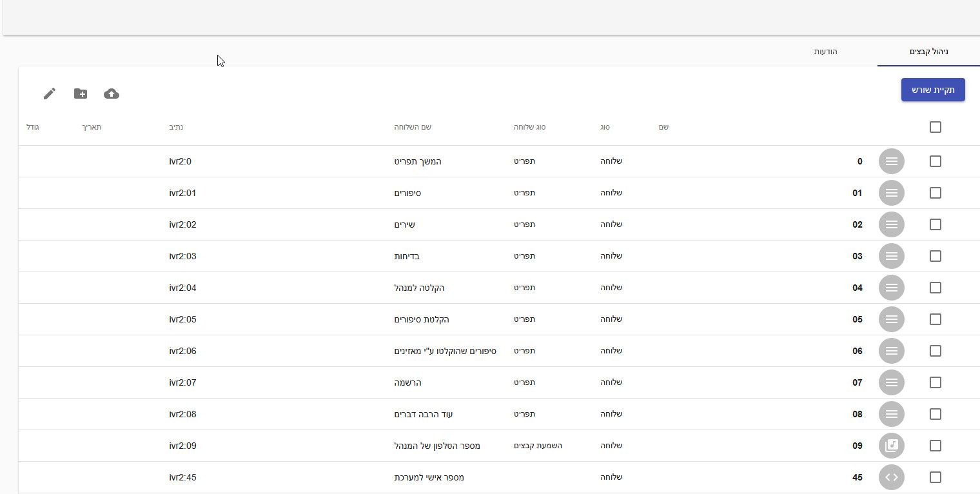Screen dimensions: 980x494
Task: Click folder name 0
Action: [859, 161]
